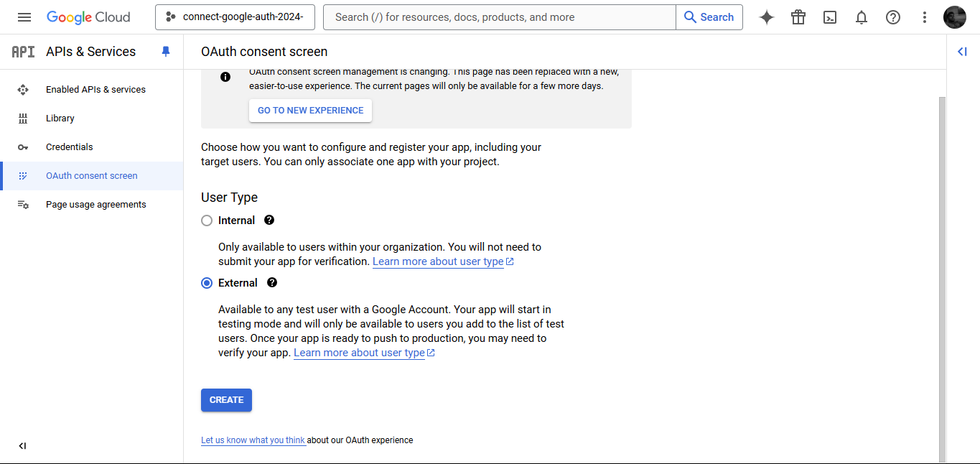
Task: Open the Credentials section key icon
Action: (23, 147)
